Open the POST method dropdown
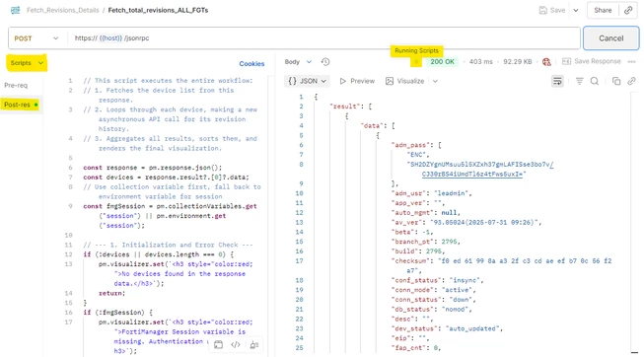 [36, 38]
